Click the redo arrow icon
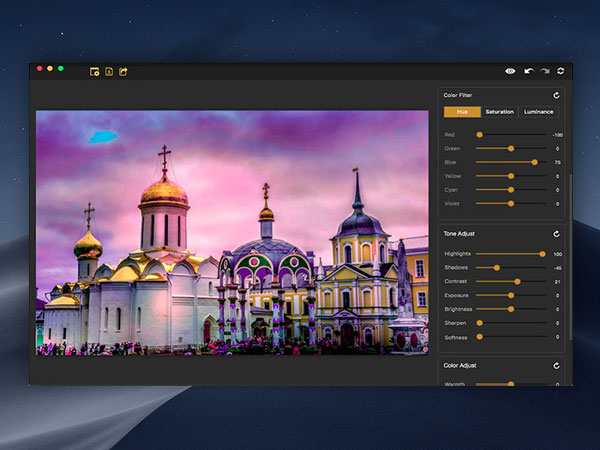Image resolution: width=600 pixels, height=450 pixels. (545, 71)
